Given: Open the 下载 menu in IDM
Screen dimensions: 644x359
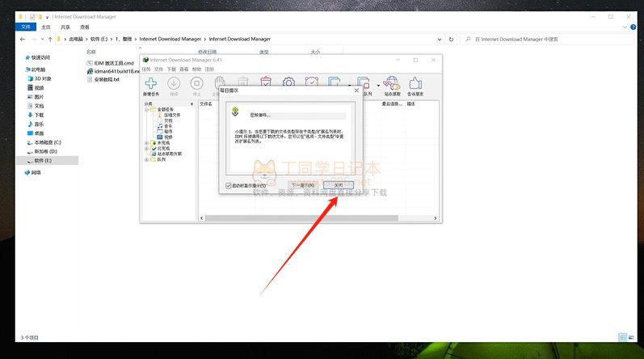Looking at the screenshot, I should click(x=170, y=70).
